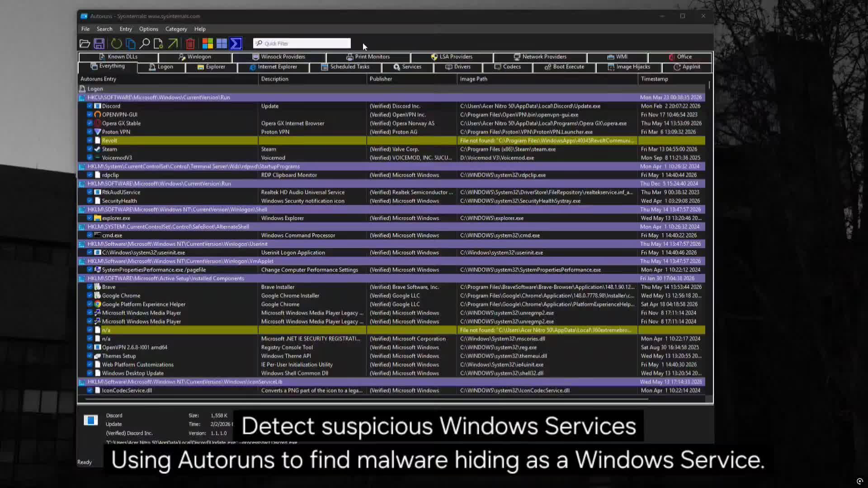Open the Winlogon tab
The image size is (868, 488).
(x=195, y=57)
